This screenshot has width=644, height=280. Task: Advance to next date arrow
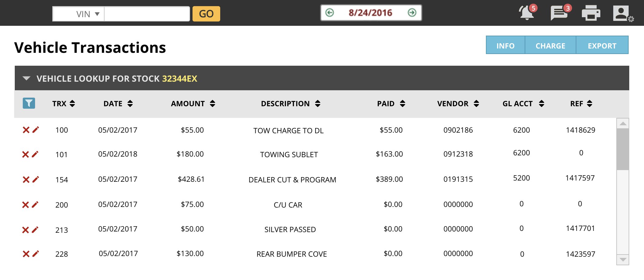point(412,13)
